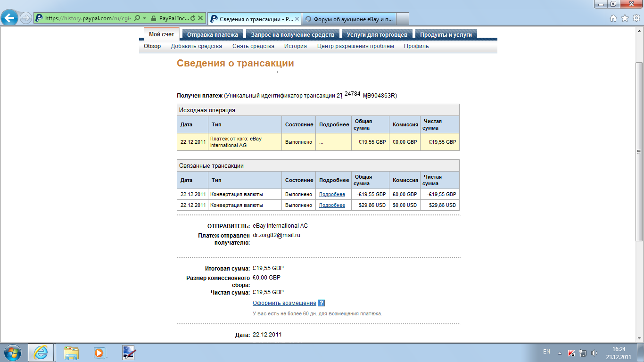This screenshot has height=362, width=644.
Task: Open 'Запрос на получение средств' tab
Action: click(292, 34)
